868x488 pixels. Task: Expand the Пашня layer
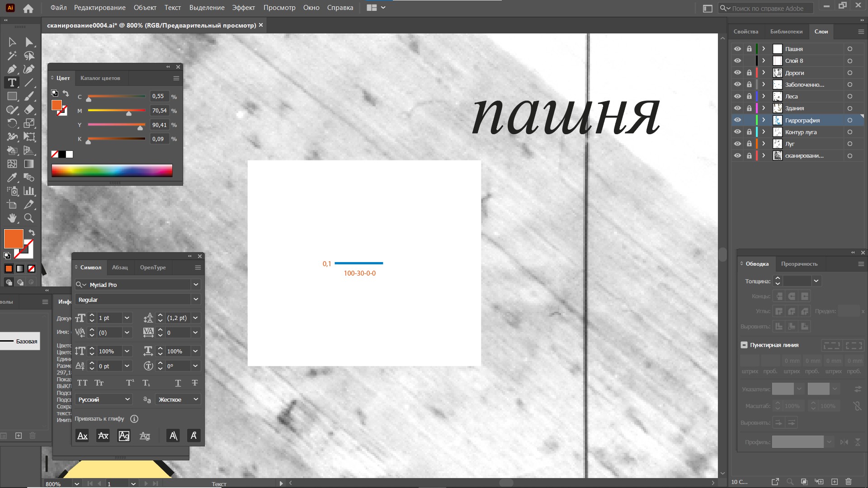coord(764,49)
